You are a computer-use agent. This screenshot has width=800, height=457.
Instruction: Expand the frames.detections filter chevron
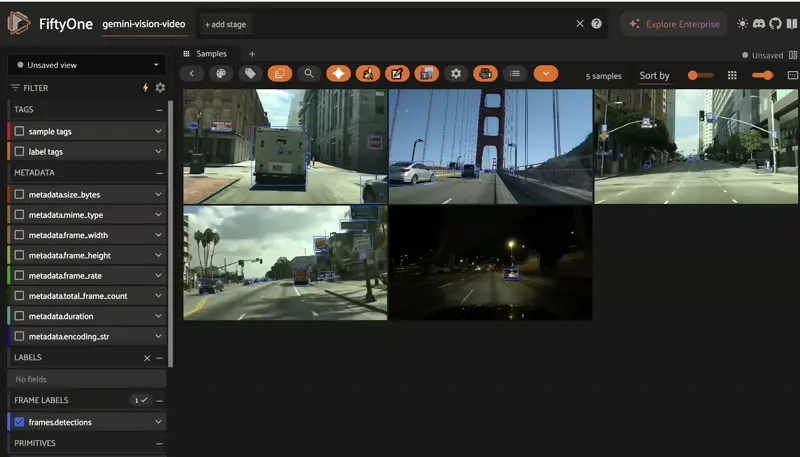click(x=158, y=422)
